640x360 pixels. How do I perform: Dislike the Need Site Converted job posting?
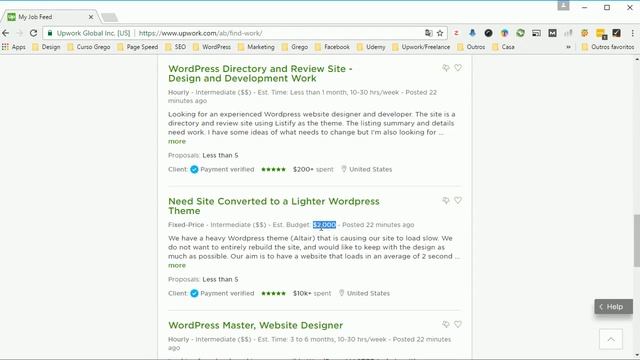coord(446,200)
